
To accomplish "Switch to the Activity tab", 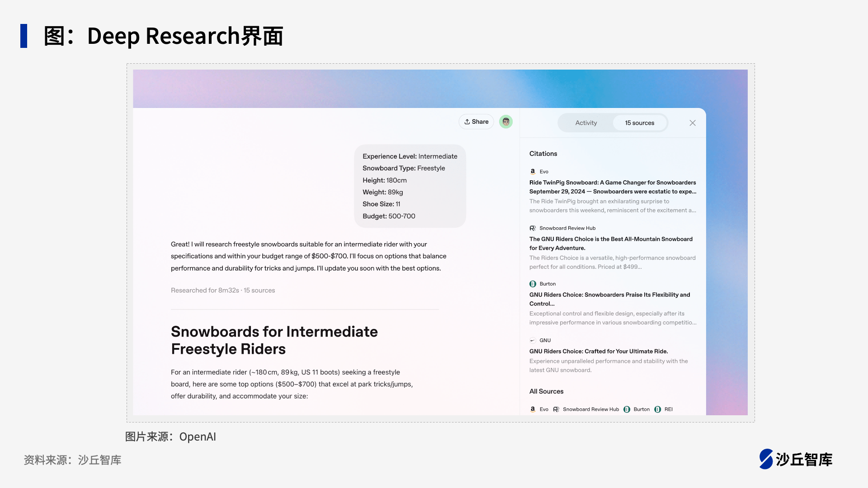I will [x=586, y=123].
